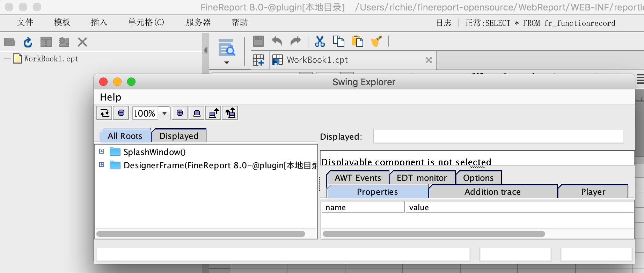Click the paste clipboard icon
Screen dimensions: 644x273
click(x=357, y=41)
